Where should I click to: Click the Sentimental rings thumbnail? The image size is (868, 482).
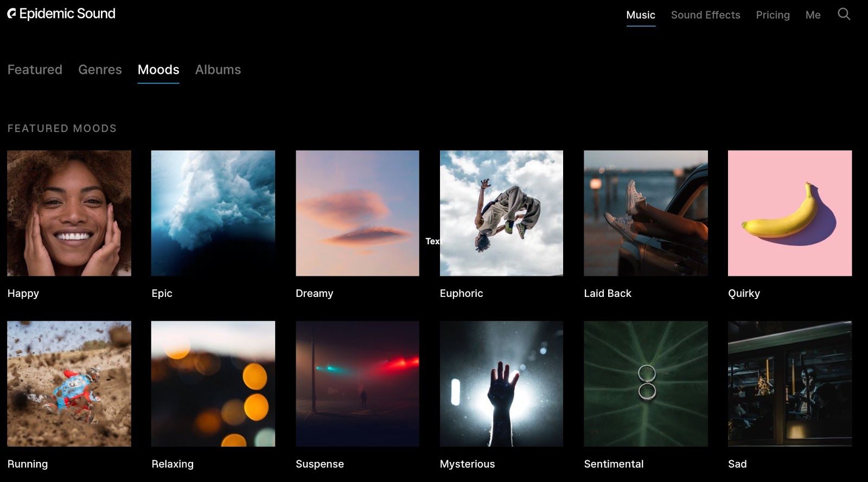646,384
